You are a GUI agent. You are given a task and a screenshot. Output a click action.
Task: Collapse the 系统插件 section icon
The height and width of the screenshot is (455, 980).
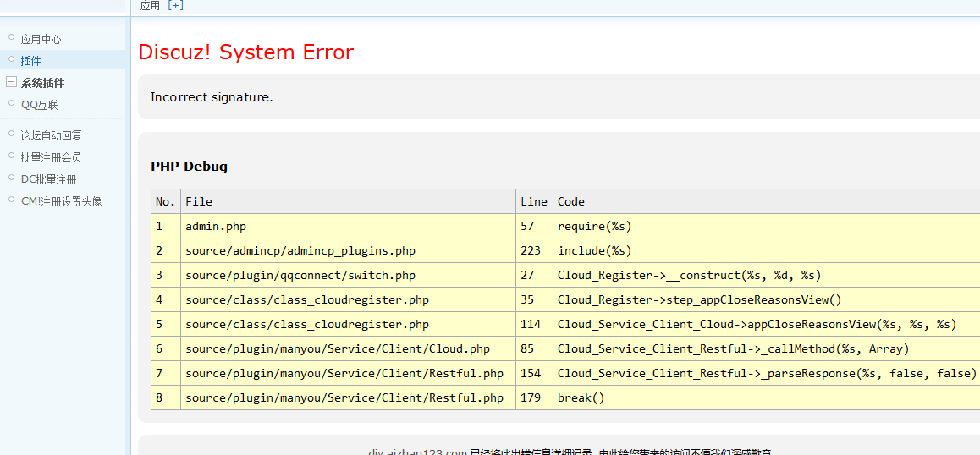coord(11,82)
